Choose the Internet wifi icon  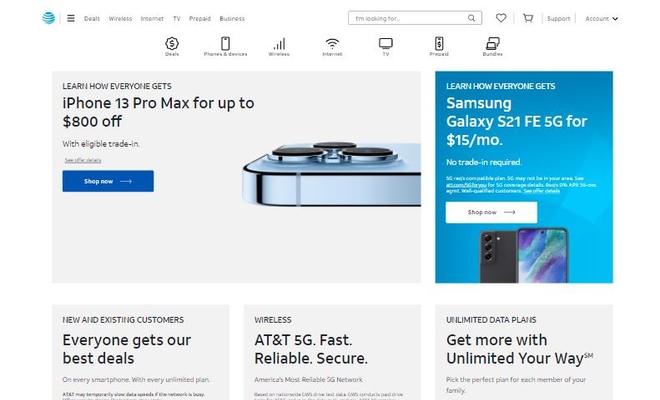click(x=332, y=45)
